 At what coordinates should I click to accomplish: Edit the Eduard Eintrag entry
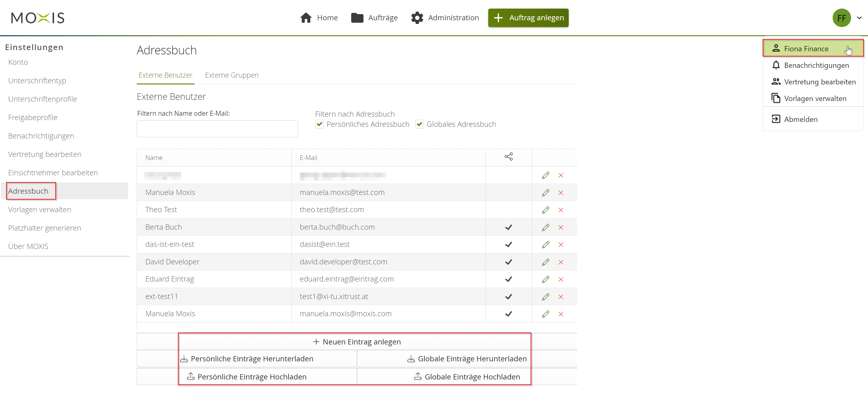tap(545, 279)
